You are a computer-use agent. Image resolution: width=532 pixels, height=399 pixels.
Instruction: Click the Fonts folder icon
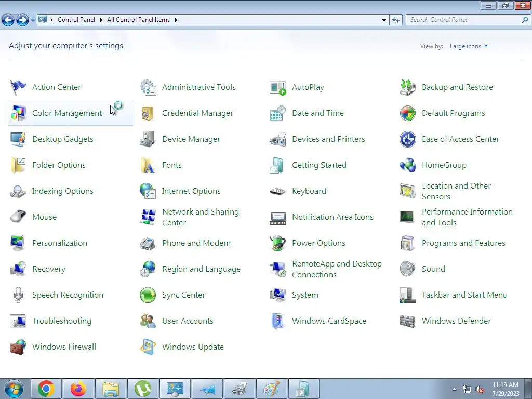tap(148, 165)
